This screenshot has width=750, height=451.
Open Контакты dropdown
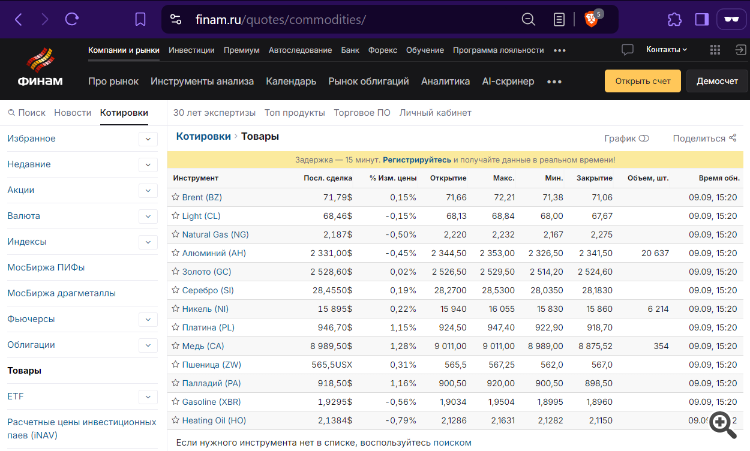[x=666, y=50]
